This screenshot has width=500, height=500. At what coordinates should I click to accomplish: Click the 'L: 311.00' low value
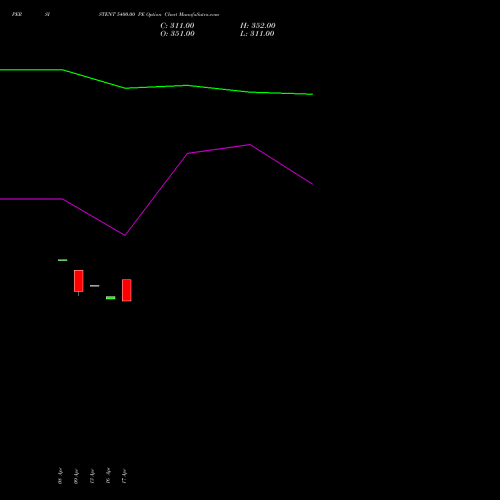pos(257,34)
